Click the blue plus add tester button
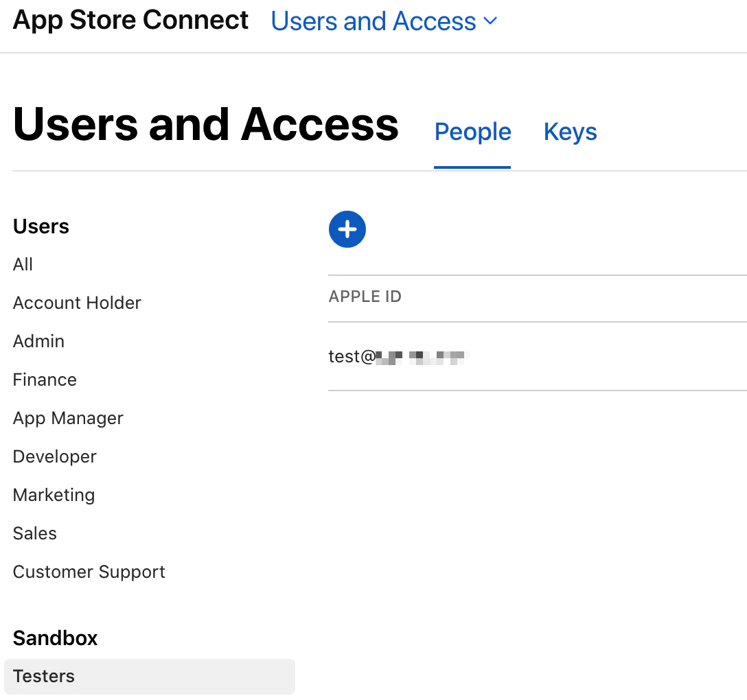 click(347, 229)
